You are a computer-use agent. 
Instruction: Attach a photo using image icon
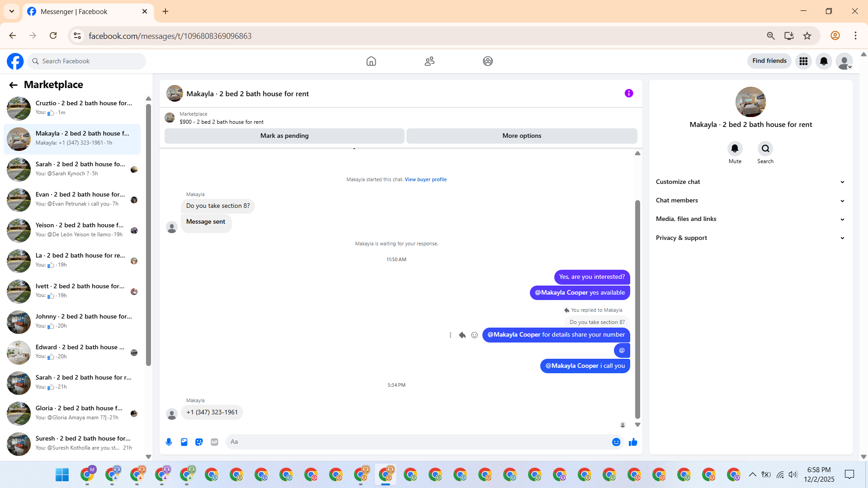tap(184, 442)
